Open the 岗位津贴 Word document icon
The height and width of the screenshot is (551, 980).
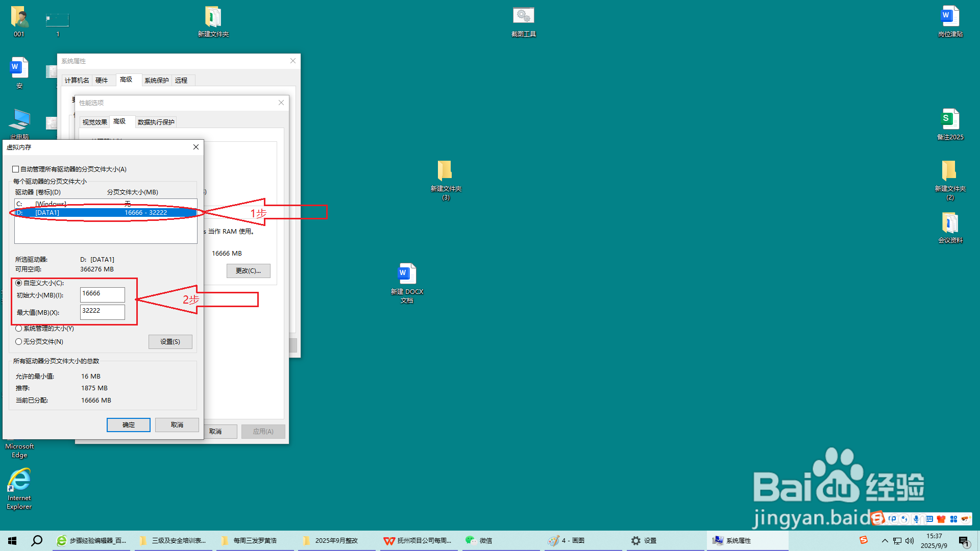[x=950, y=17]
